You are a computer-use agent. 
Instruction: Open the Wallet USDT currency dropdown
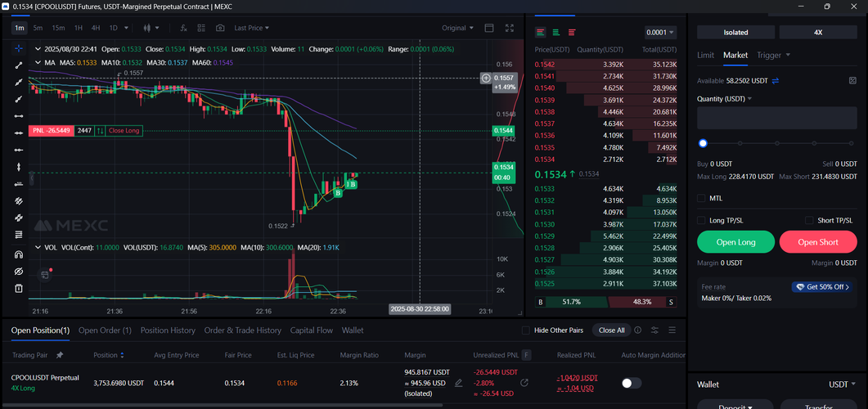[x=842, y=384]
